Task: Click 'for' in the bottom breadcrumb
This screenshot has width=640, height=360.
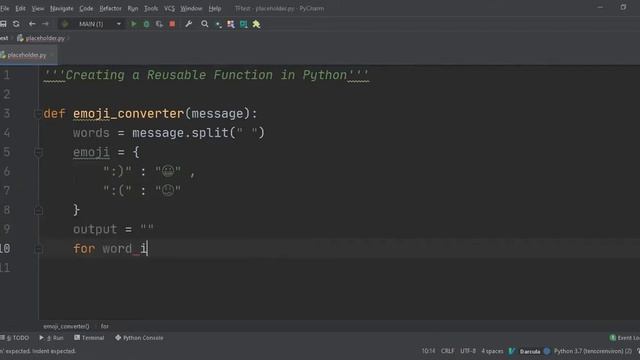Action: [104, 327]
